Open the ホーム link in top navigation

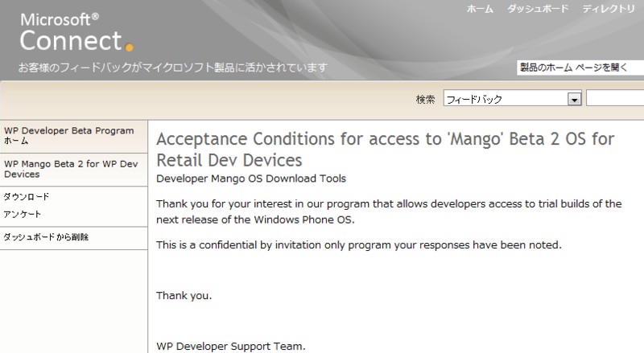(480, 9)
